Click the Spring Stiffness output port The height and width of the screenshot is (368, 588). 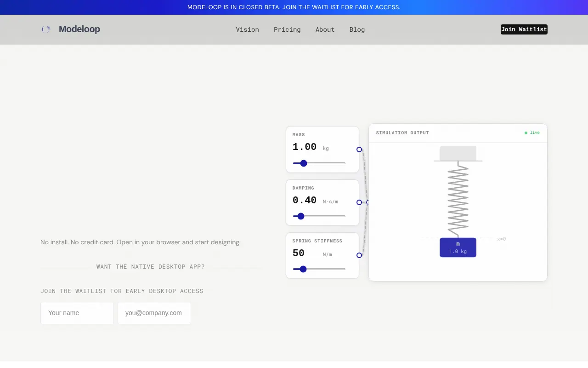coord(359,255)
